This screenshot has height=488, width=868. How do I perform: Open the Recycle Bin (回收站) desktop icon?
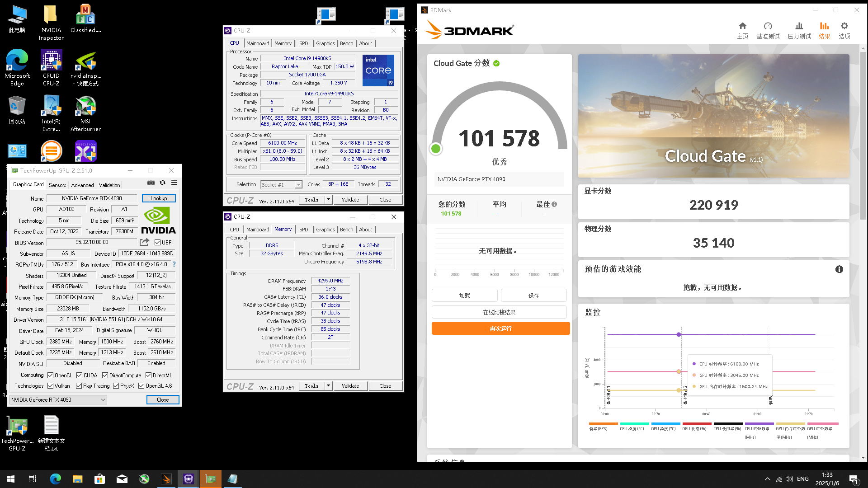(x=17, y=110)
